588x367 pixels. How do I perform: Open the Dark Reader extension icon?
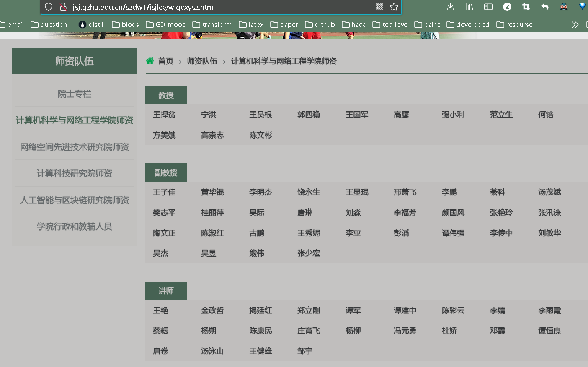point(564,7)
